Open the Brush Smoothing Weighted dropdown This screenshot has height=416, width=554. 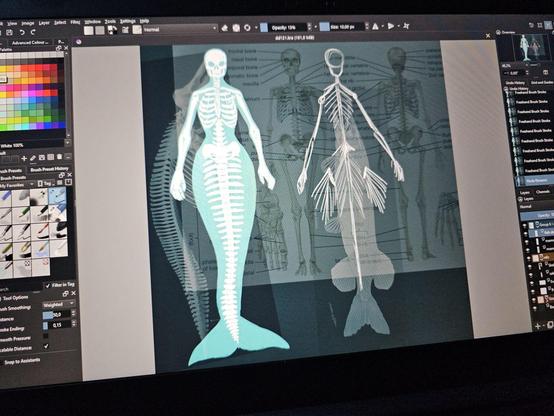[x=59, y=304]
